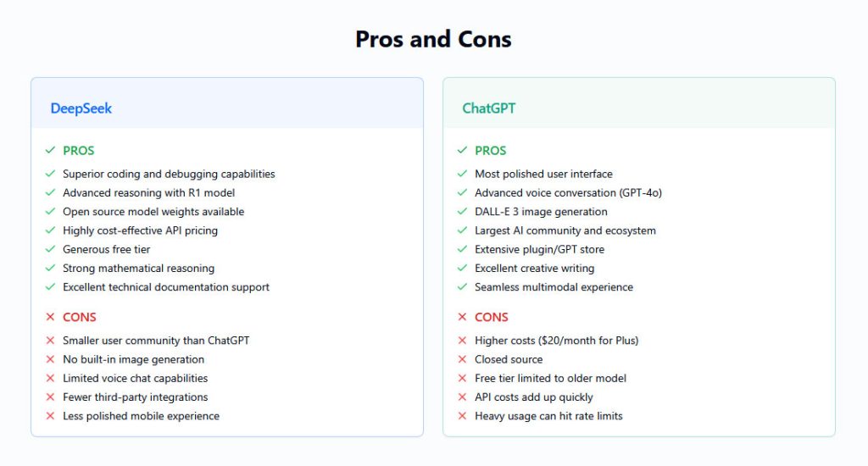
Task: Click checkmark beside Extensive plugin/GPT store
Action: tap(462, 249)
